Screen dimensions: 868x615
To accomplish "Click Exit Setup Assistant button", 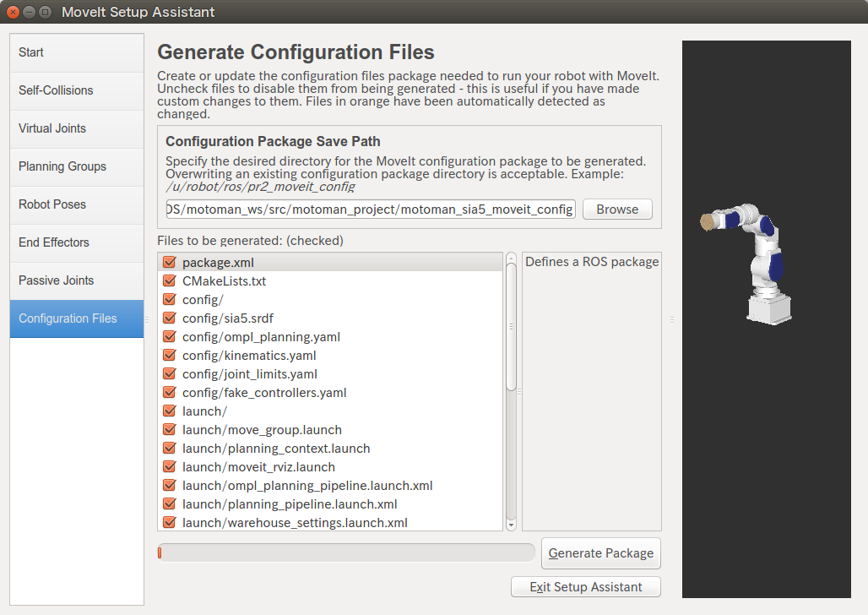I will 586,587.
